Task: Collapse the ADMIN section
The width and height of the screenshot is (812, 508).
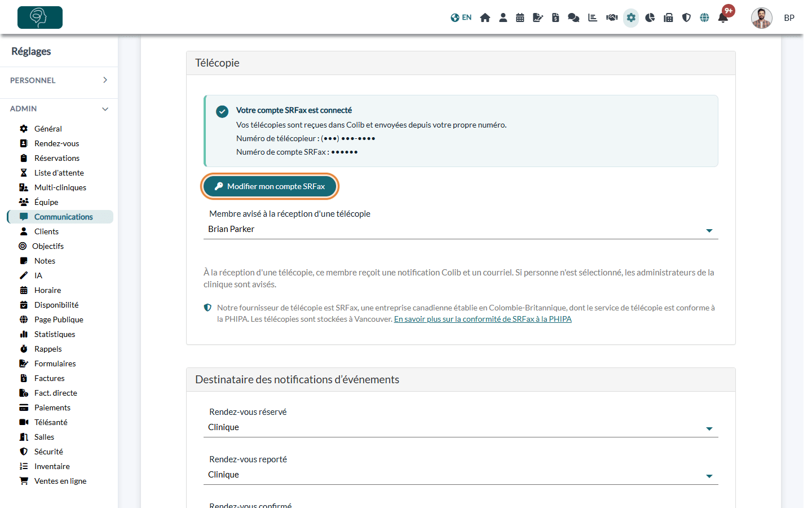Action: (x=59, y=108)
